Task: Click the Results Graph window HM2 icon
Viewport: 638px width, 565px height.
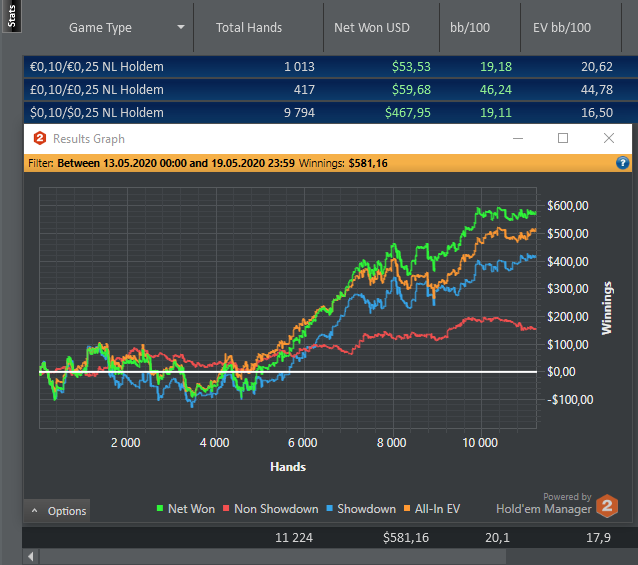Action: tap(39, 138)
